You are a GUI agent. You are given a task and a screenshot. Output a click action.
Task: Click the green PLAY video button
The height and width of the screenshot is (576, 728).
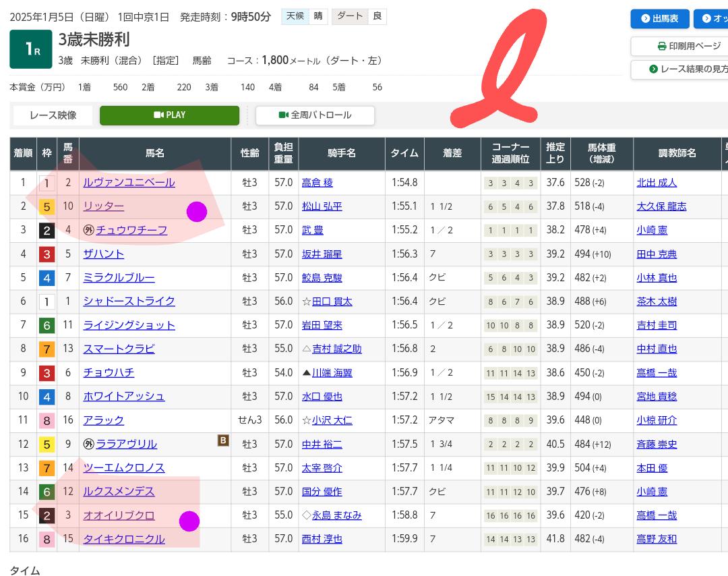click(x=169, y=115)
